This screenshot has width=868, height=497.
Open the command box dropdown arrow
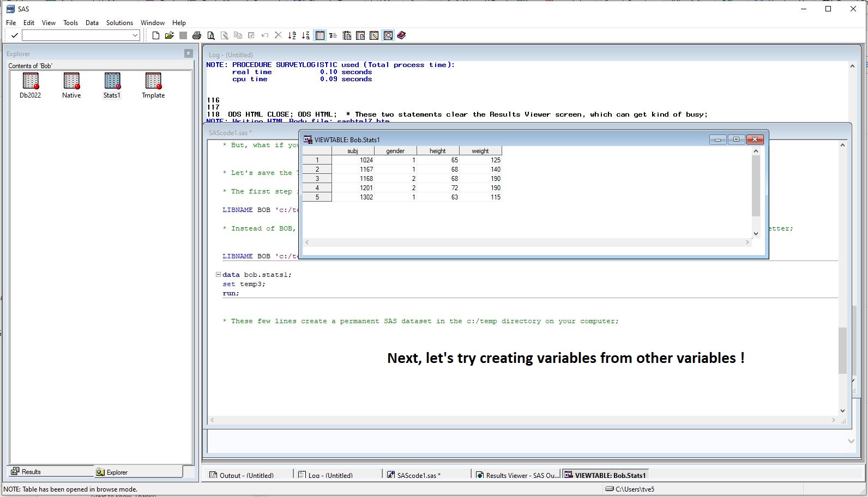pyautogui.click(x=135, y=35)
